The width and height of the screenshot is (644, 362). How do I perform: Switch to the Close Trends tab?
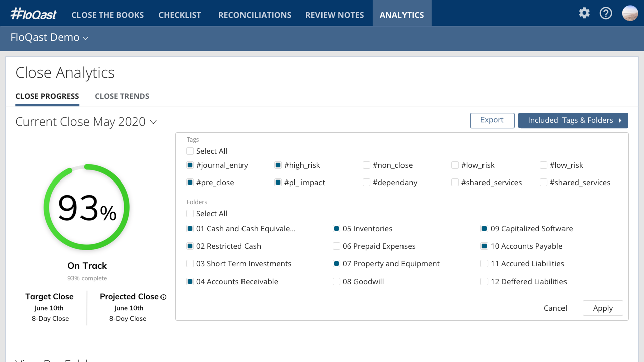point(122,96)
